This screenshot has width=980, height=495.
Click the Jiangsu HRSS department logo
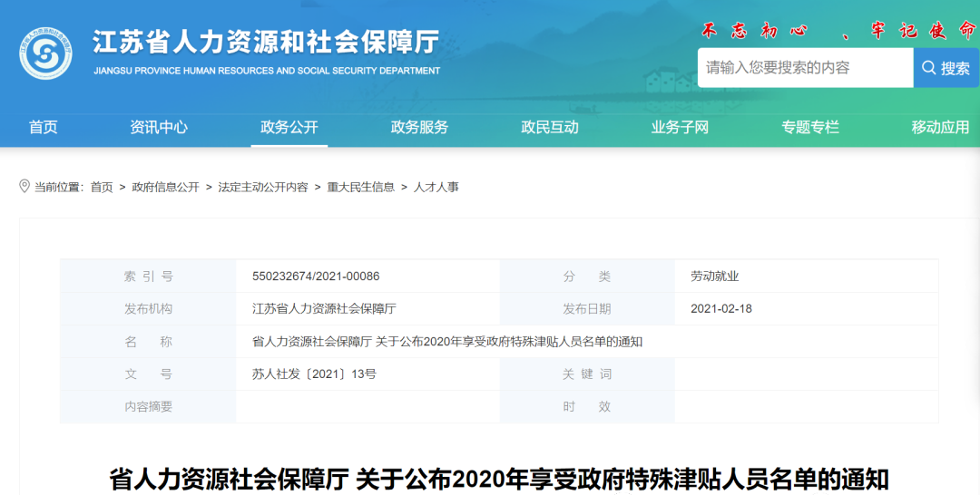(x=45, y=54)
